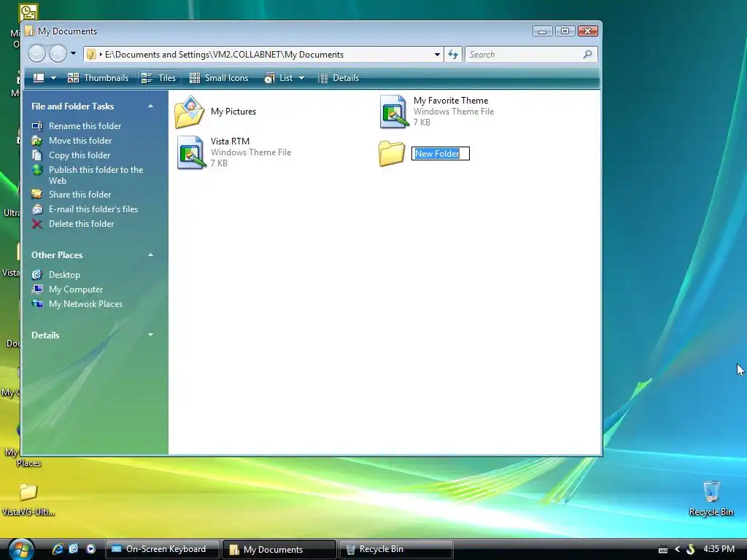Screen dimensions: 747x560
Task: Click the My Favorite Theme file name
Action: click(x=451, y=101)
